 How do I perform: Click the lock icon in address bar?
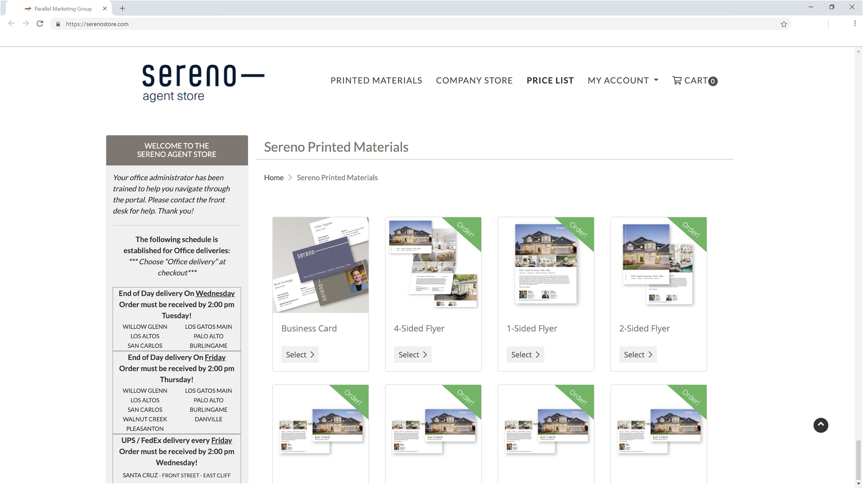pos(58,24)
